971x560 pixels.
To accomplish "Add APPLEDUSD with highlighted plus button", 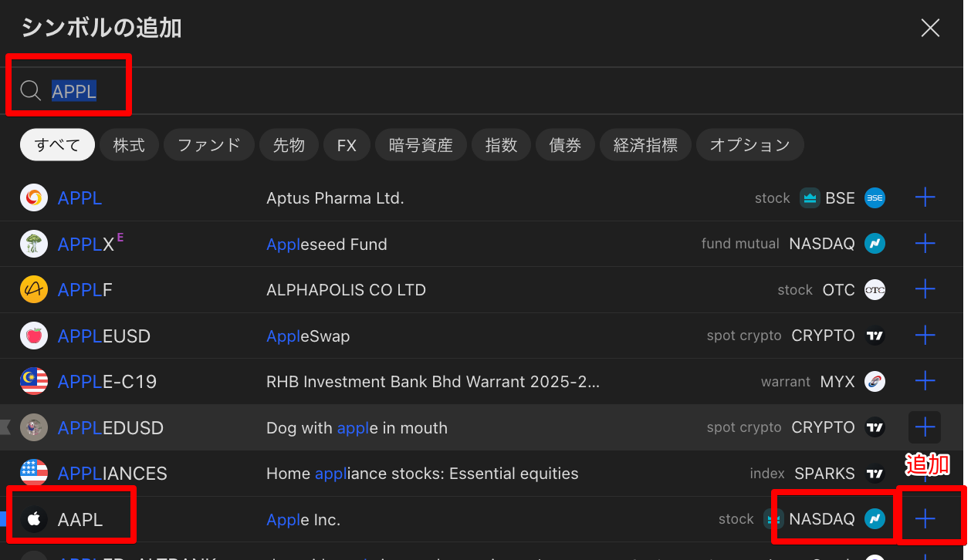I will [925, 427].
